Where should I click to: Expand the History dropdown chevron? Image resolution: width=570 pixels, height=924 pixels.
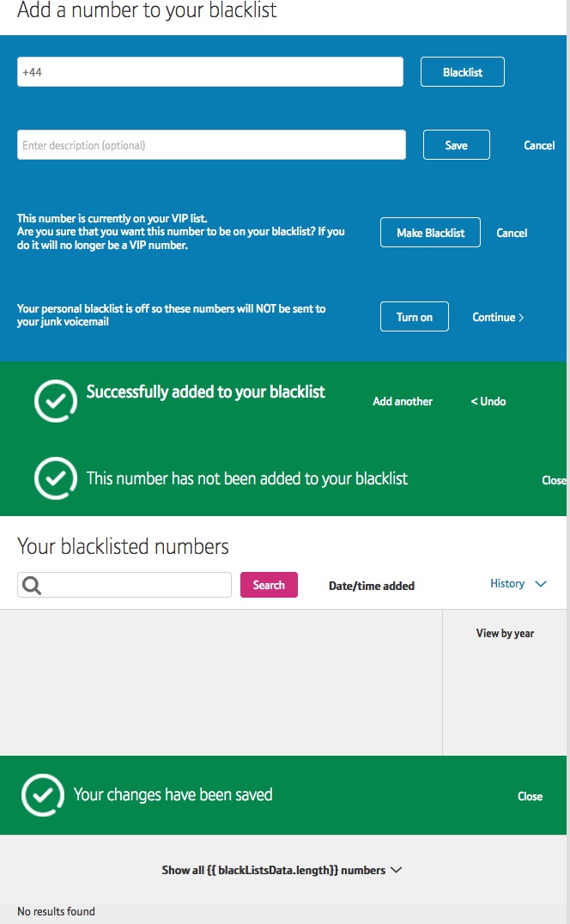tap(541, 584)
